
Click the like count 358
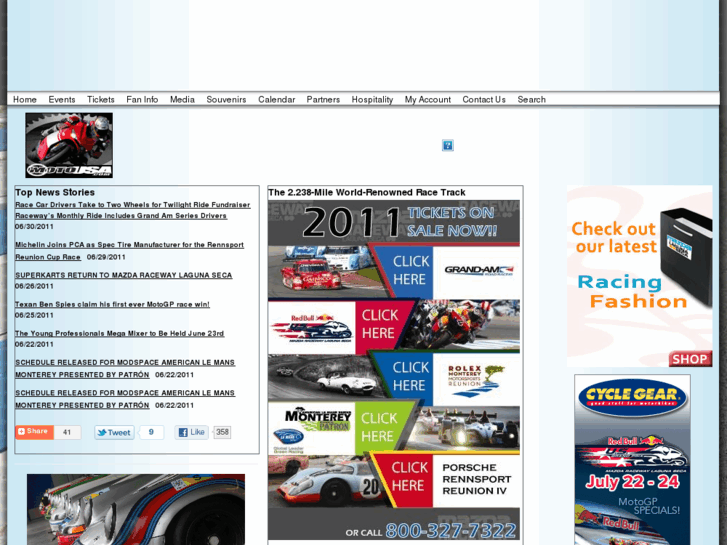click(222, 432)
